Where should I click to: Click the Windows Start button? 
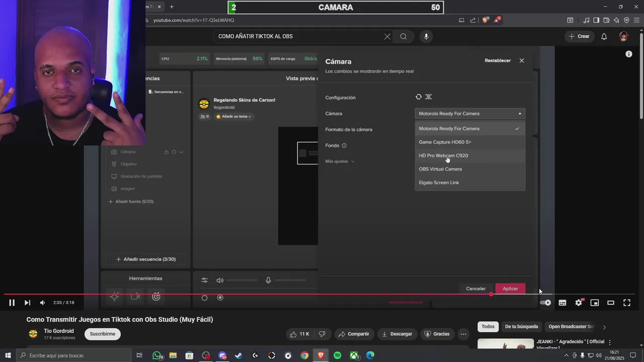pyautogui.click(x=8, y=355)
